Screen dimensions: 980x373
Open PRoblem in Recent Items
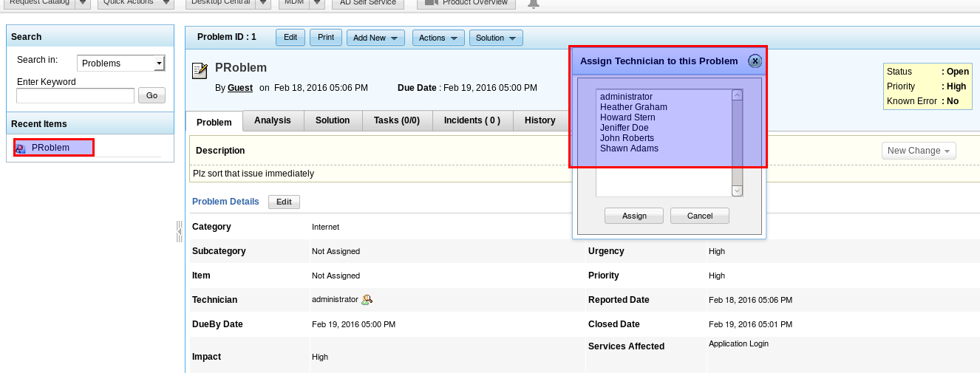tap(50, 148)
